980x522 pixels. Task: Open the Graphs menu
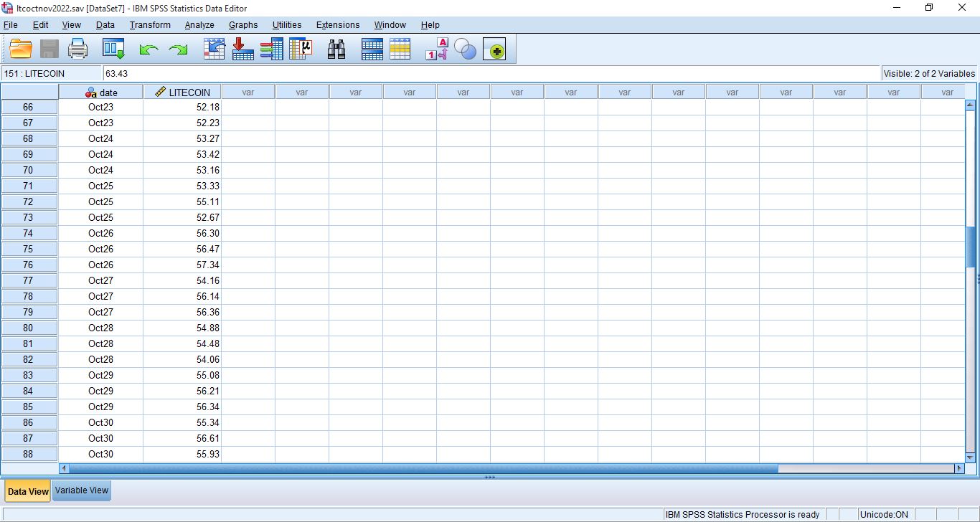[x=243, y=24]
